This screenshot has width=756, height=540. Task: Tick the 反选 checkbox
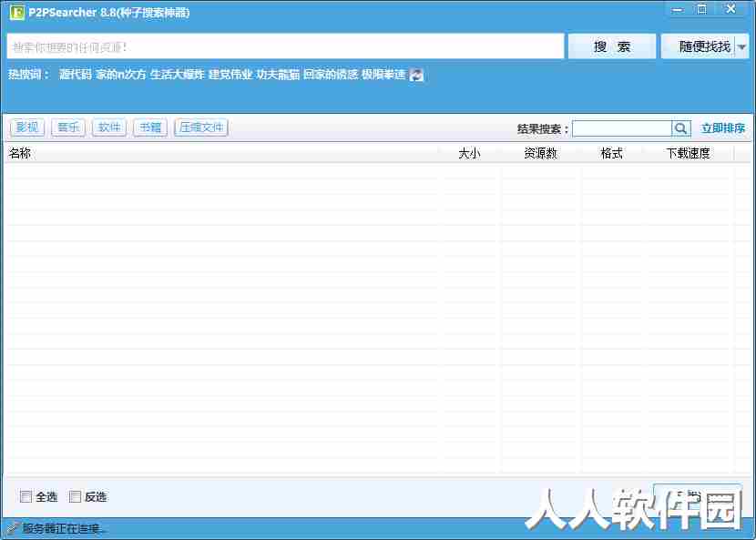pos(76,496)
